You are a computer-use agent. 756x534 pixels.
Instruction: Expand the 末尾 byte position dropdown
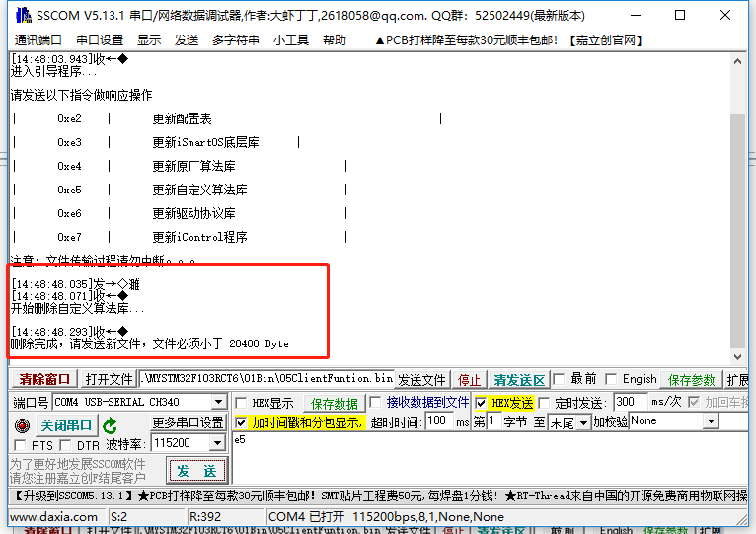click(x=584, y=423)
